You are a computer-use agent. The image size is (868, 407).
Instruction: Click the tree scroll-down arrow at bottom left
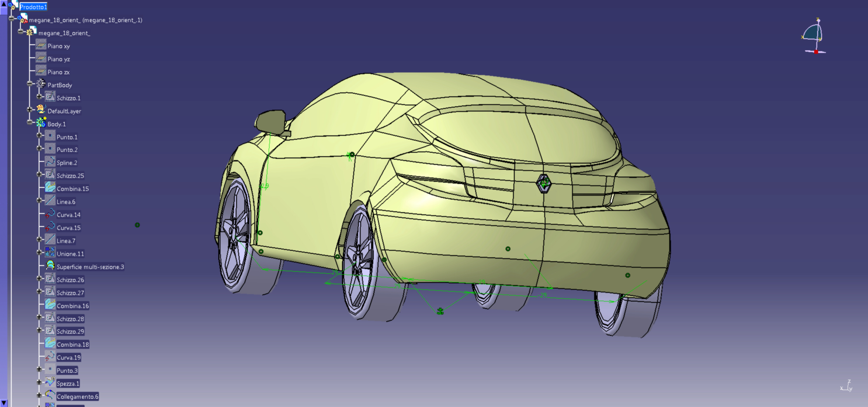coord(3,403)
